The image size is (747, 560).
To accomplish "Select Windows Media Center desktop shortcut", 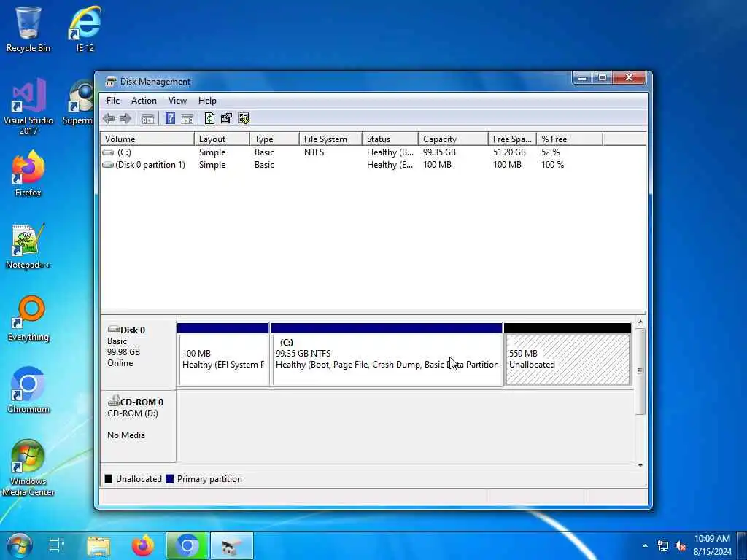I will coord(28,468).
